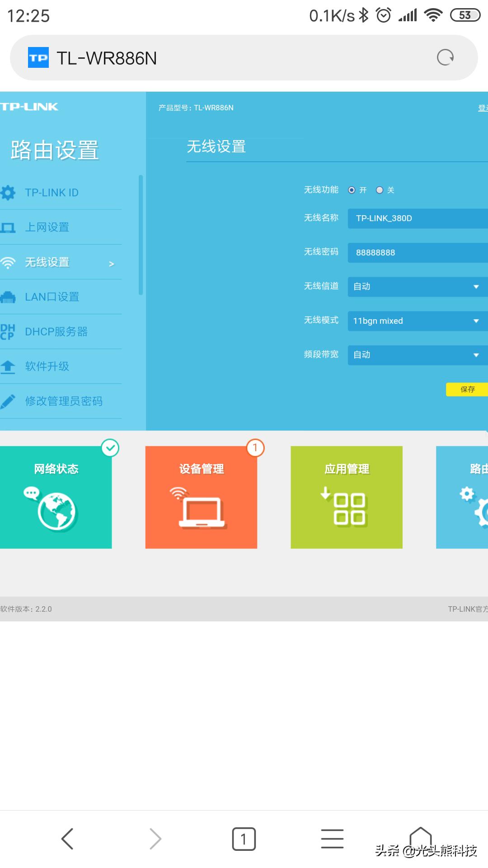The image size is (488, 868).
Task: Turn wireless function on (开)
Action: [x=352, y=190]
